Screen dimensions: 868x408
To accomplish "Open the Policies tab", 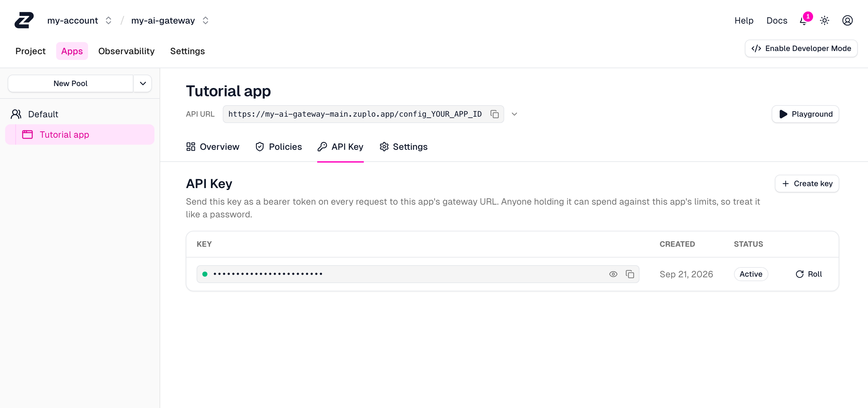I will coord(278,147).
